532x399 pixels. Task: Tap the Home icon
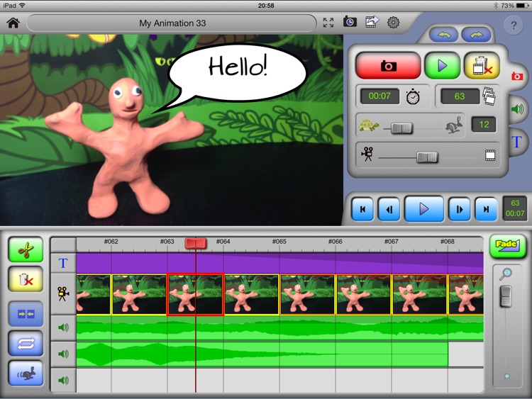[13, 23]
